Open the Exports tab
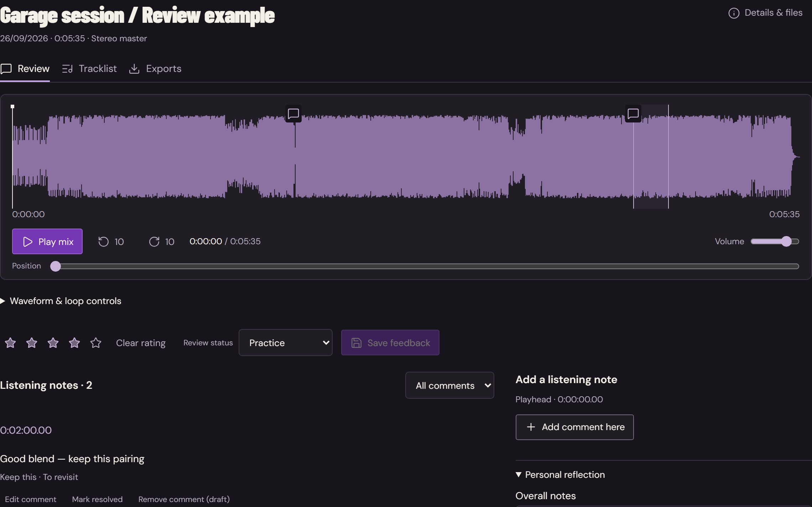 (155, 69)
